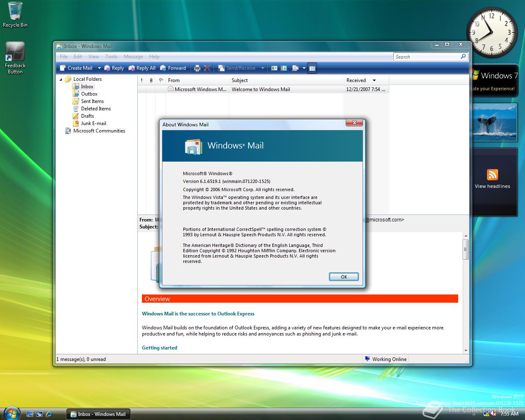Select Microsoft Communities in the folder tree
This screenshot has width=525, height=420.
[99, 131]
